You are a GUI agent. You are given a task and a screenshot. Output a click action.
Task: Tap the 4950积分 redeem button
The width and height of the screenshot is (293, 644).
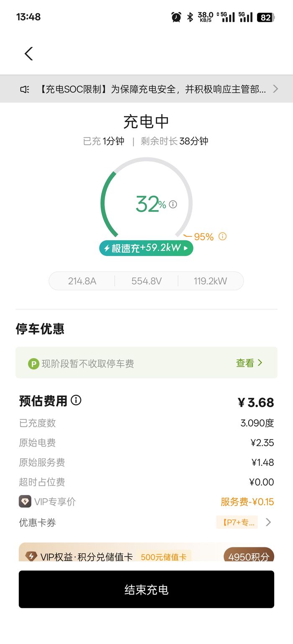pyautogui.click(x=249, y=556)
